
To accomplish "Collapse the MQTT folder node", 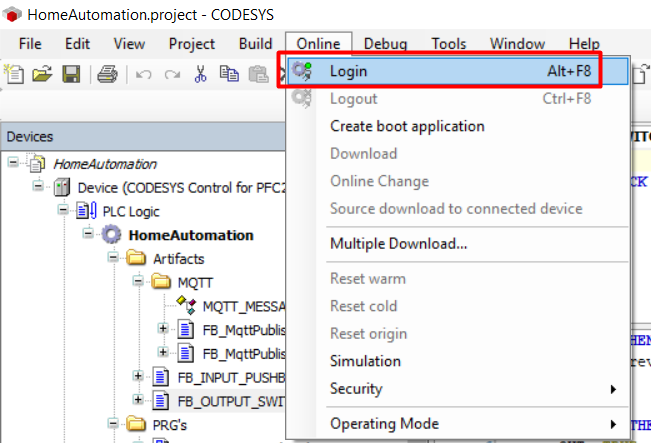I will [x=138, y=281].
